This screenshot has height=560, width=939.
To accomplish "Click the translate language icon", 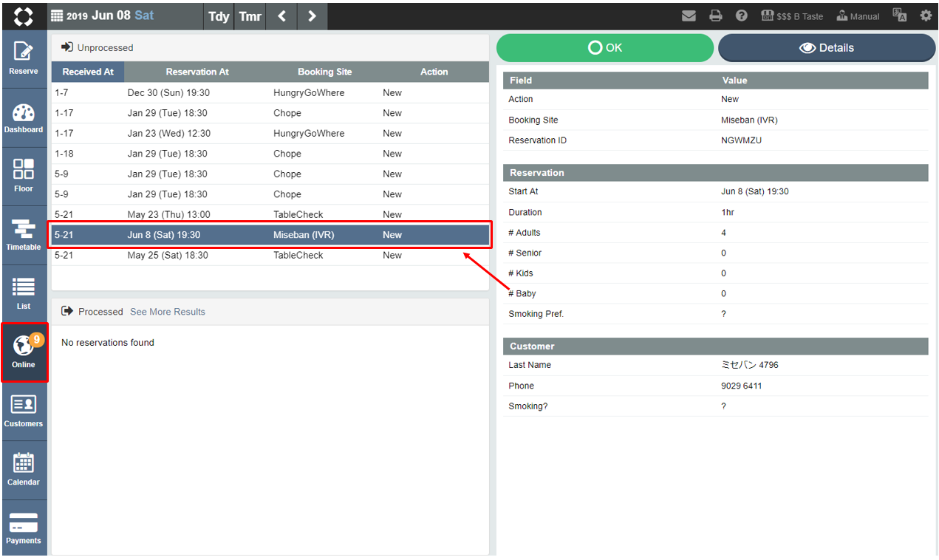I will click(x=899, y=16).
